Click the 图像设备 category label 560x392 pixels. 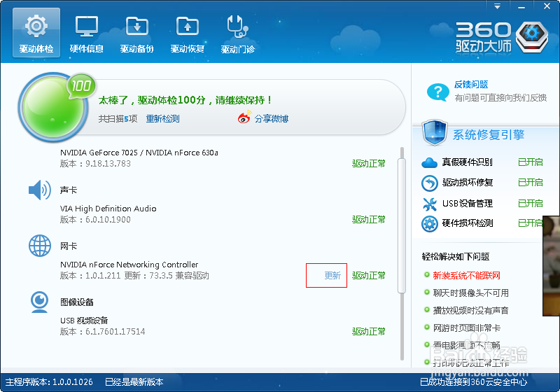[77, 302]
